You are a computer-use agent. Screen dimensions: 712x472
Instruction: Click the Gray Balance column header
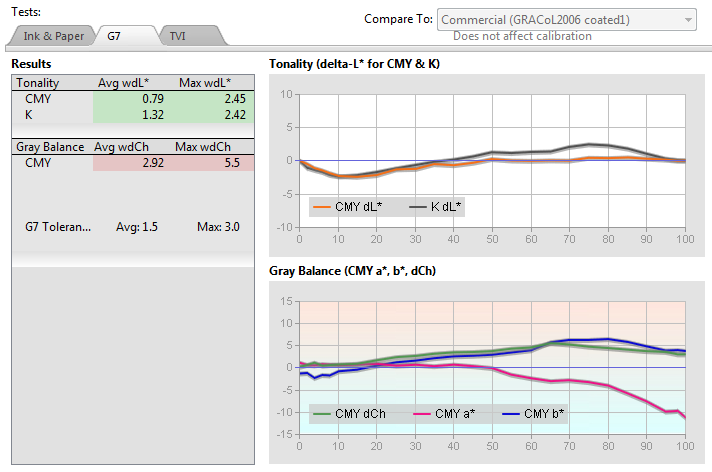pos(50,147)
